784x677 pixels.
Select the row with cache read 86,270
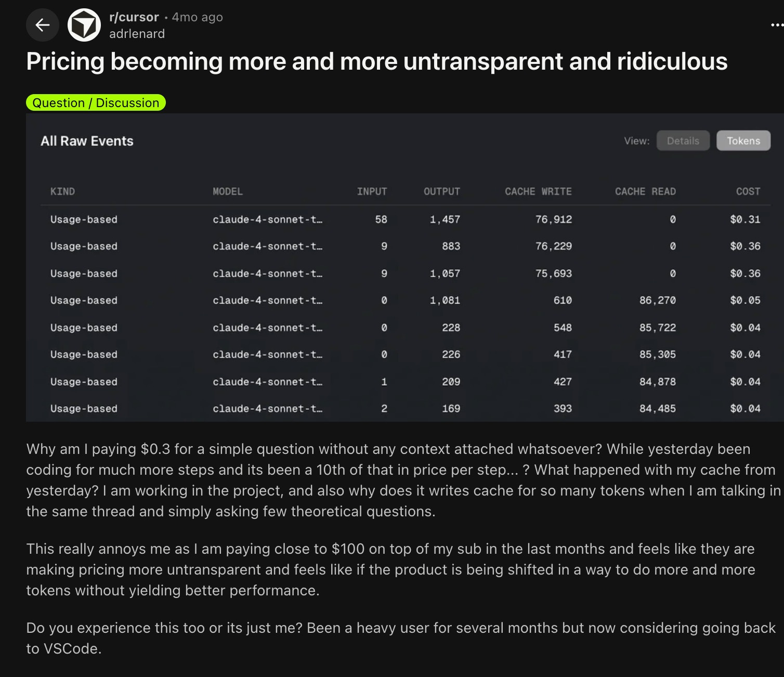tap(406, 300)
